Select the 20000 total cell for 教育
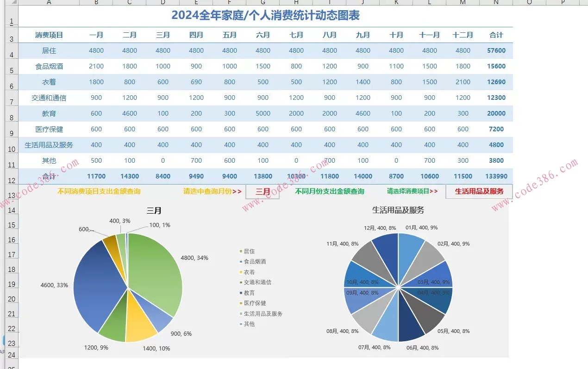 point(496,114)
